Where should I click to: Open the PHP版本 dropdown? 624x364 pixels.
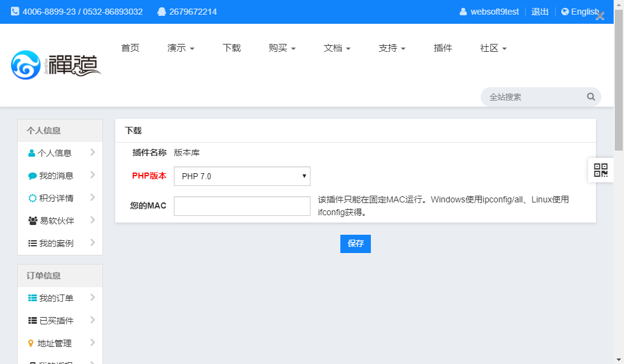tap(242, 176)
